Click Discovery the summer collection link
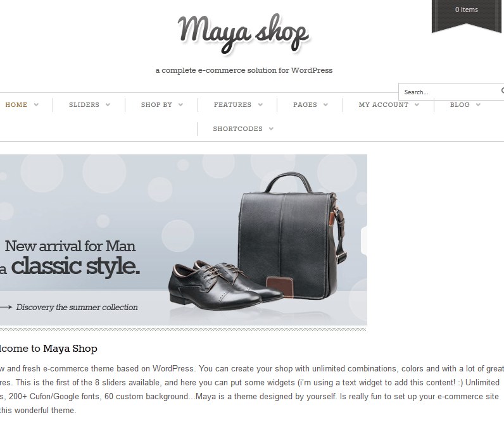 77,307
